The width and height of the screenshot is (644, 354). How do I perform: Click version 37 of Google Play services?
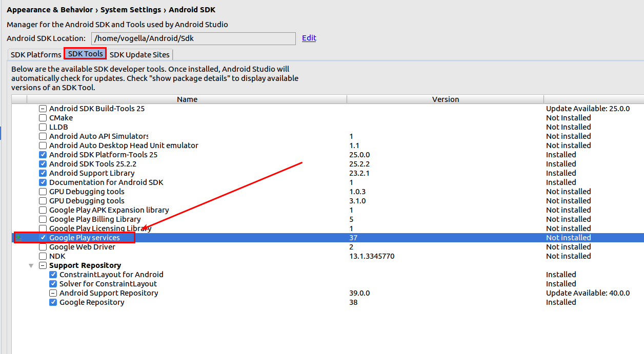pos(353,238)
